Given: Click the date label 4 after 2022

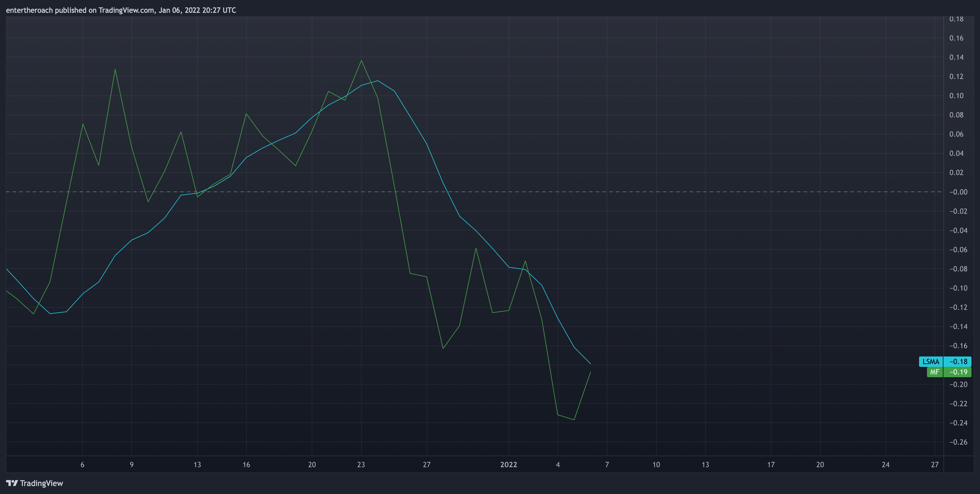Looking at the screenshot, I should [x=558, y=464].
